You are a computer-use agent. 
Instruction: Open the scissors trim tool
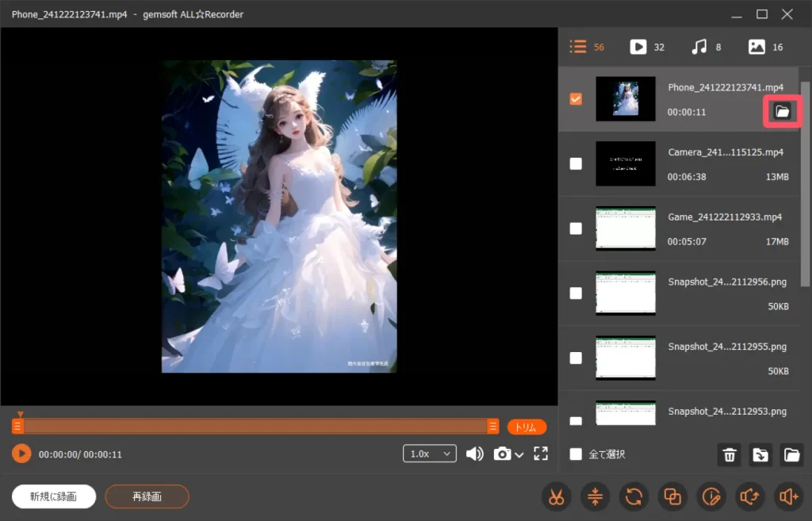[x=556, y=497]
